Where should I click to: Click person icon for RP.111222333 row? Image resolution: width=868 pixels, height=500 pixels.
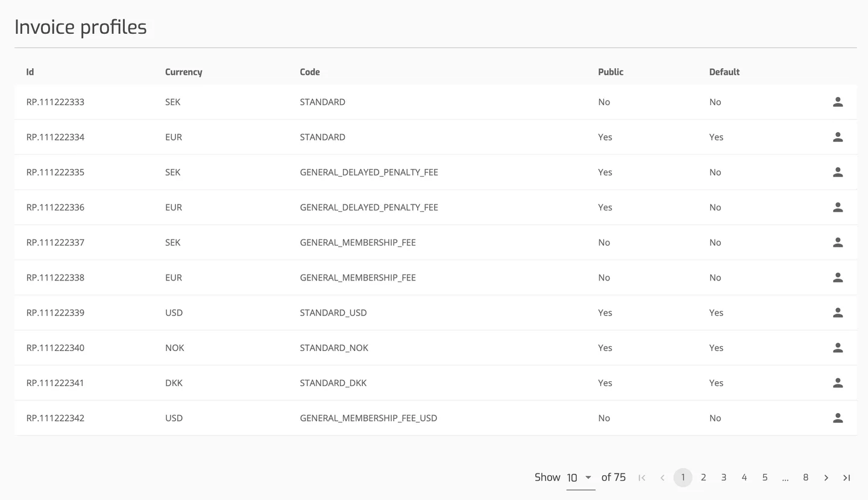[837, 102]
